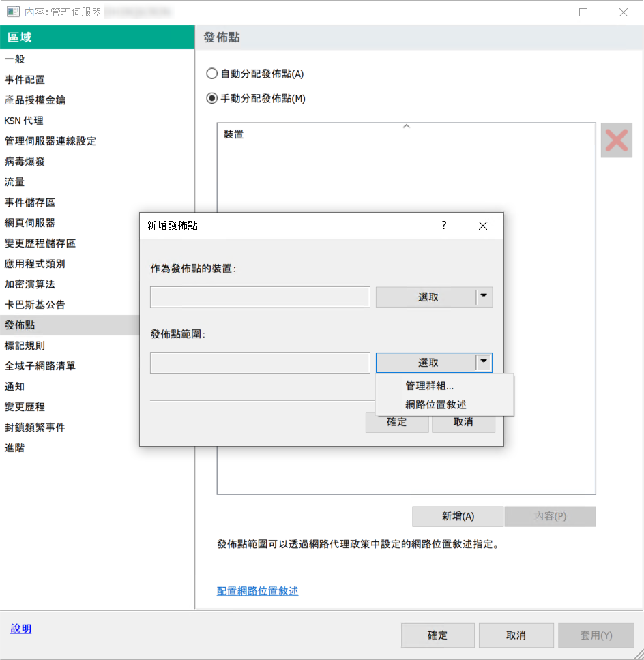Open the 病毒爆發 settings section

coord(29,162)
